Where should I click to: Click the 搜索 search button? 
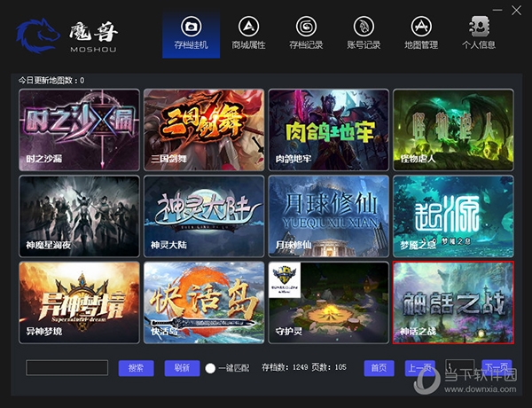click(x=136, y=368)
